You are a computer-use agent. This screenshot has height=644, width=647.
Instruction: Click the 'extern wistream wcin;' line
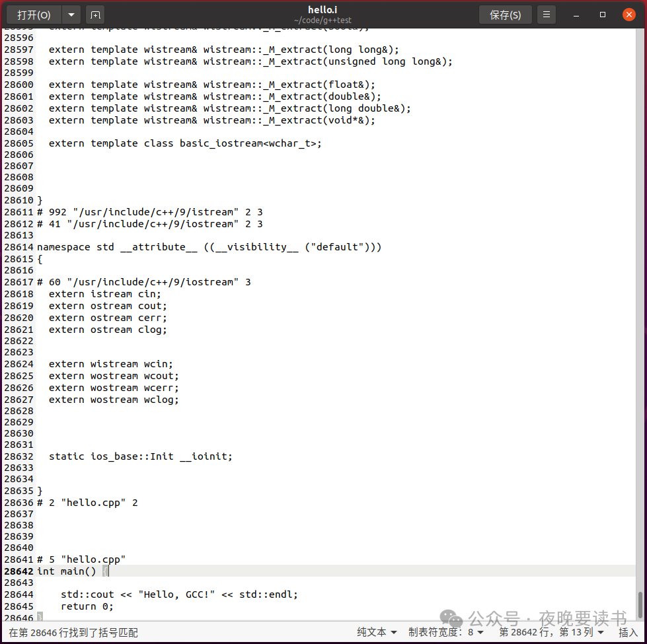tap(110, 364)
